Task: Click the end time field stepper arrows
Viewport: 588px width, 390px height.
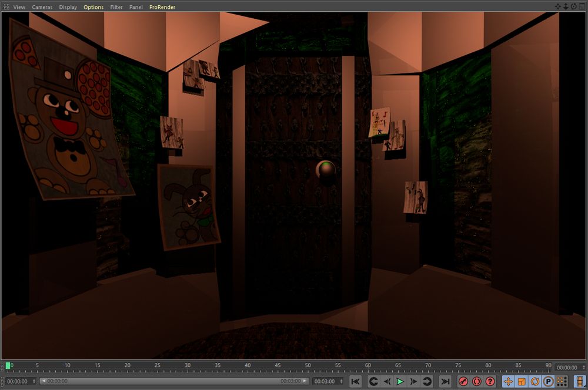Action: (341, 381)
